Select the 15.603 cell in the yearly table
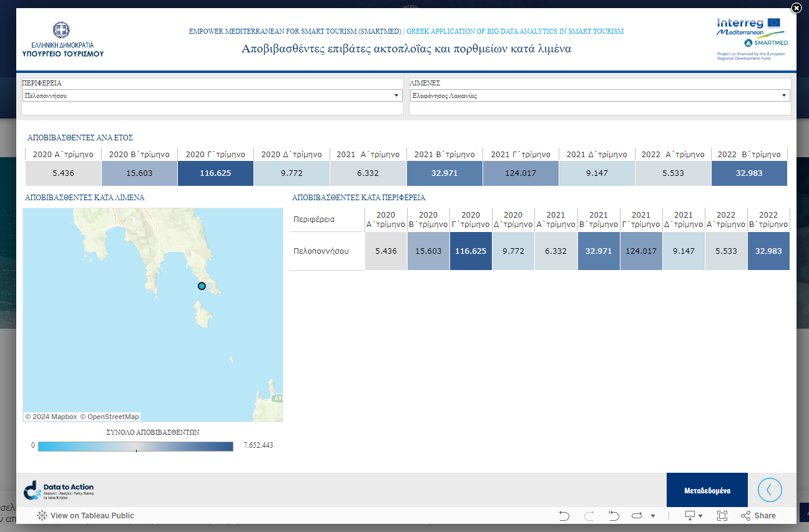The width and height of the screenshot is (809, 532). pos(139,173)
